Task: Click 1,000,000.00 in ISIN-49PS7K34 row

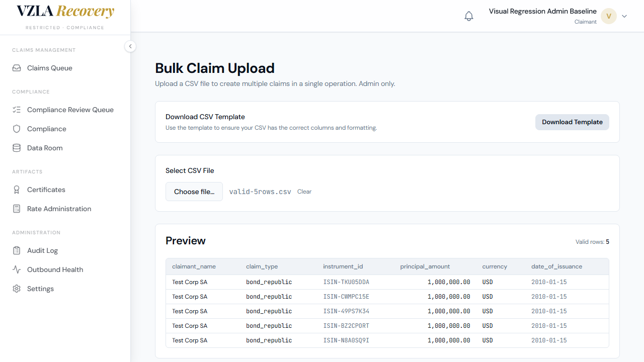Action: pos(449,311)
